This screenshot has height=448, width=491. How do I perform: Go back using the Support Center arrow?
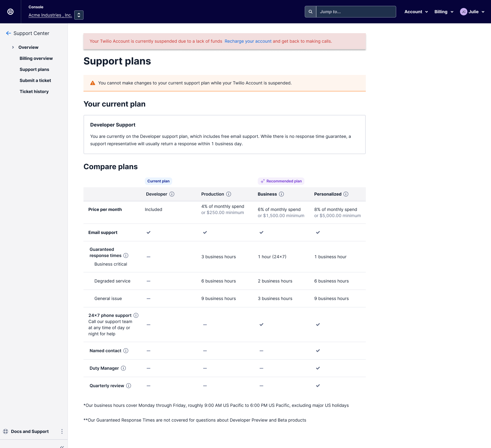(x=9, y=33)
